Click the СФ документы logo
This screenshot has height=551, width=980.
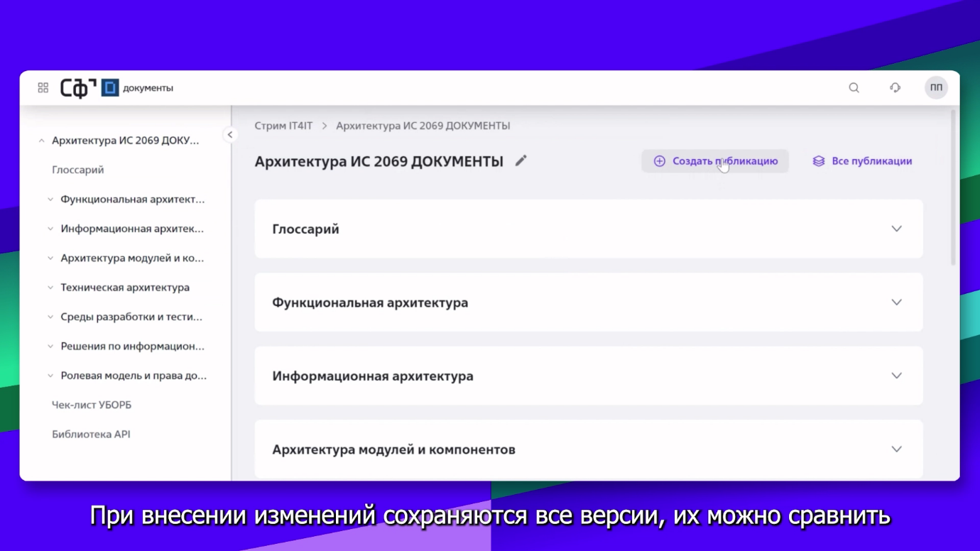tap(116, 88)
